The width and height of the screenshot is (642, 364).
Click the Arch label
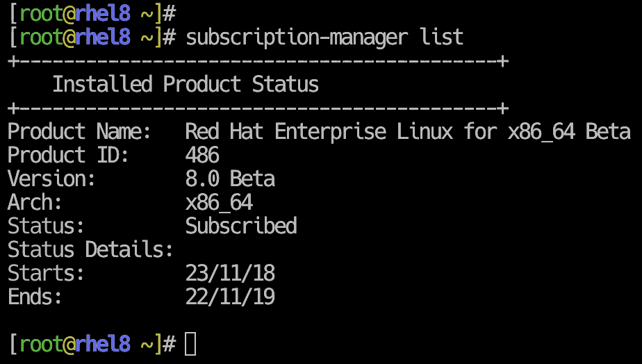pos(35,202)
